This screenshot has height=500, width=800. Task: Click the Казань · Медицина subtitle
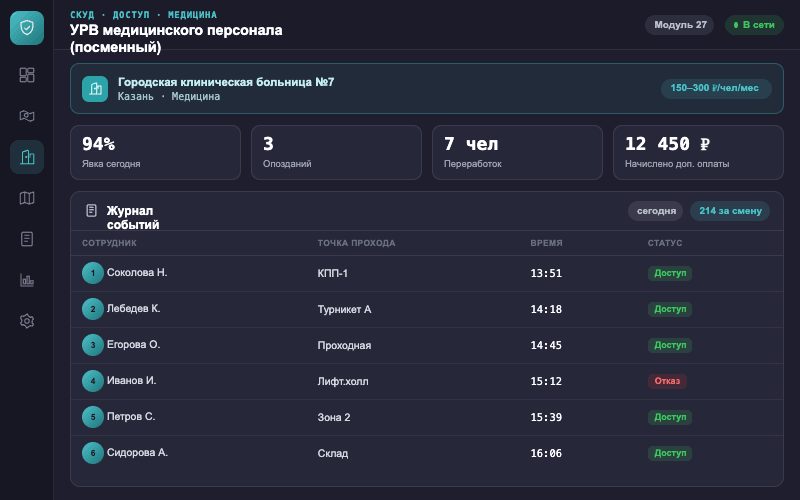(x=169, y=96)
